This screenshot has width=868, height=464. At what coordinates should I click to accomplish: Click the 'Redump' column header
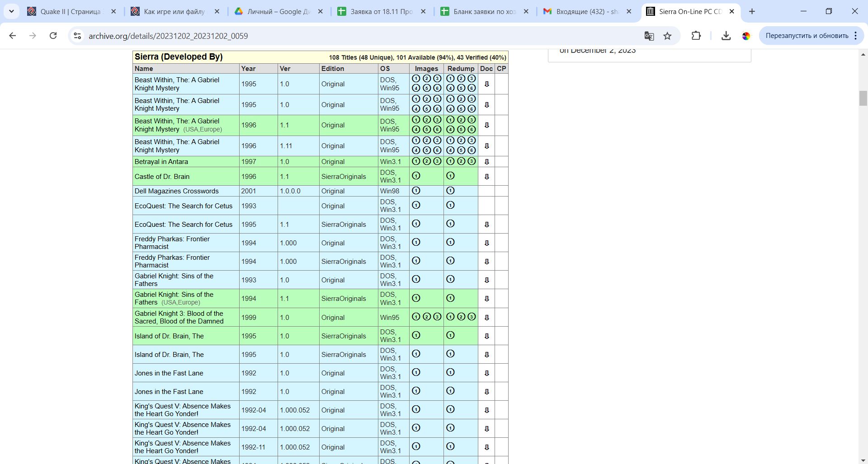point(461,69)
